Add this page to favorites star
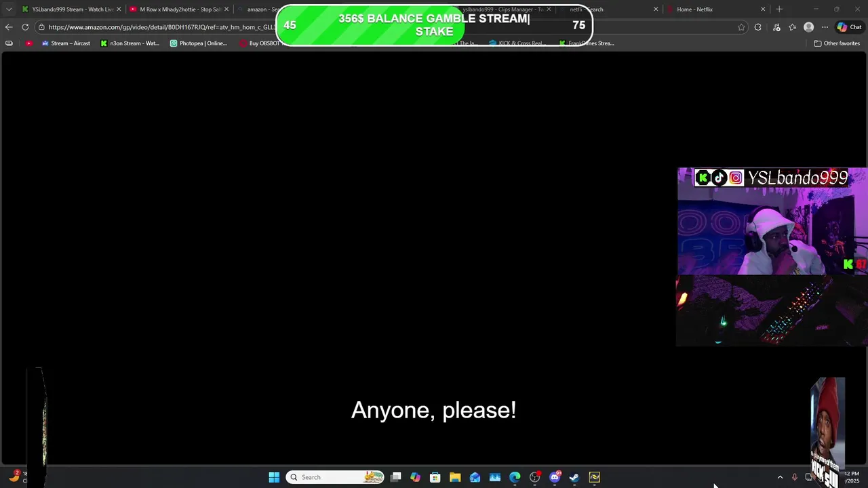 [x=741, y=27]
